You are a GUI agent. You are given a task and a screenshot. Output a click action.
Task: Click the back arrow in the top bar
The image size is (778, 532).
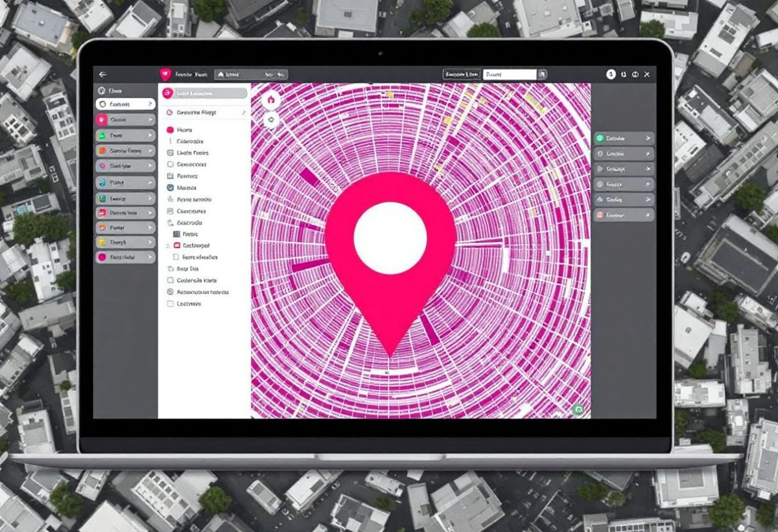(x=102, y=75)
